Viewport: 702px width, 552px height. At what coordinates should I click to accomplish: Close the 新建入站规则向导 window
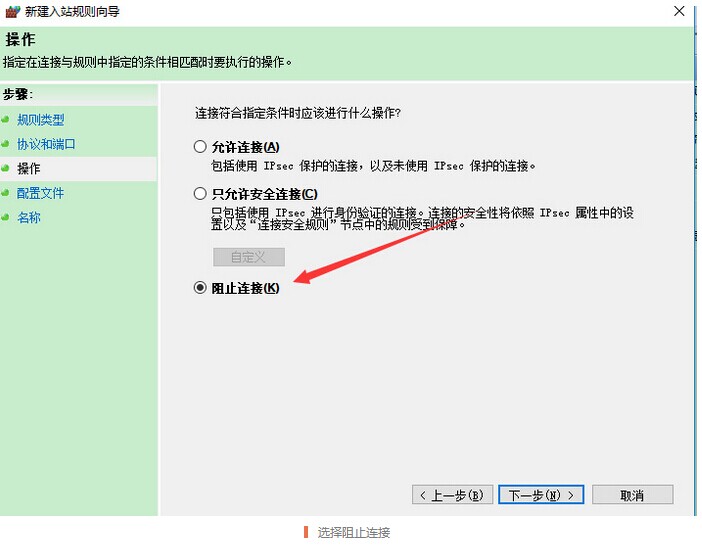pyautogui.click(x=679, y=11)
